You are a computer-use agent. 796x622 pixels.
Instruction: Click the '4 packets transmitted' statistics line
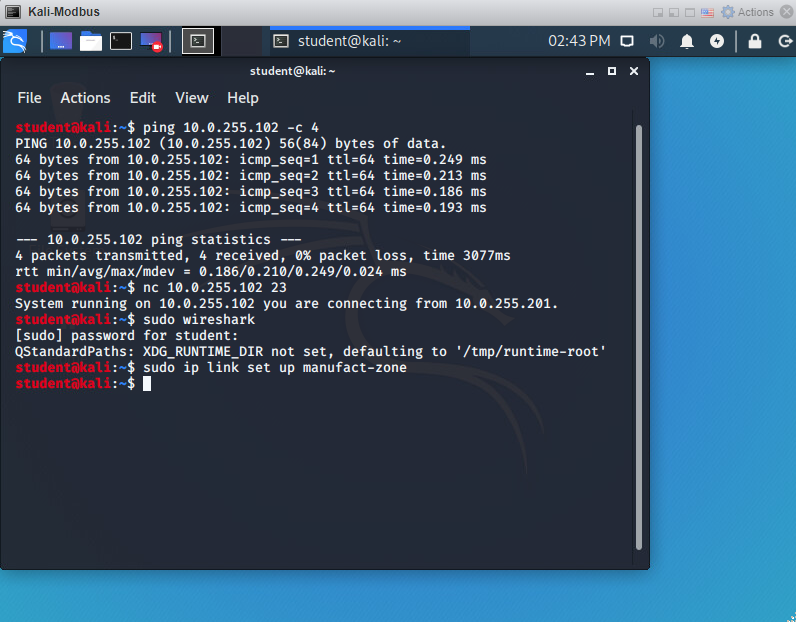point(262,255)
